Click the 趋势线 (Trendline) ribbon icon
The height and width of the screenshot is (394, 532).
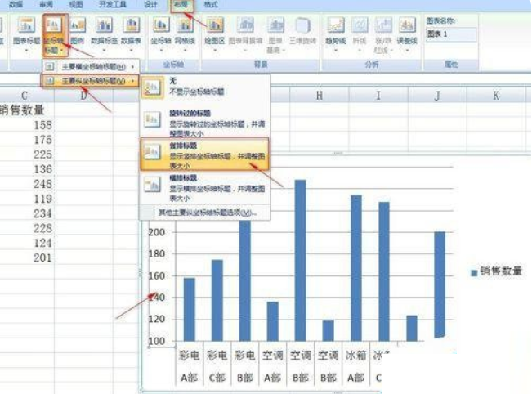(x=336, y=33)
